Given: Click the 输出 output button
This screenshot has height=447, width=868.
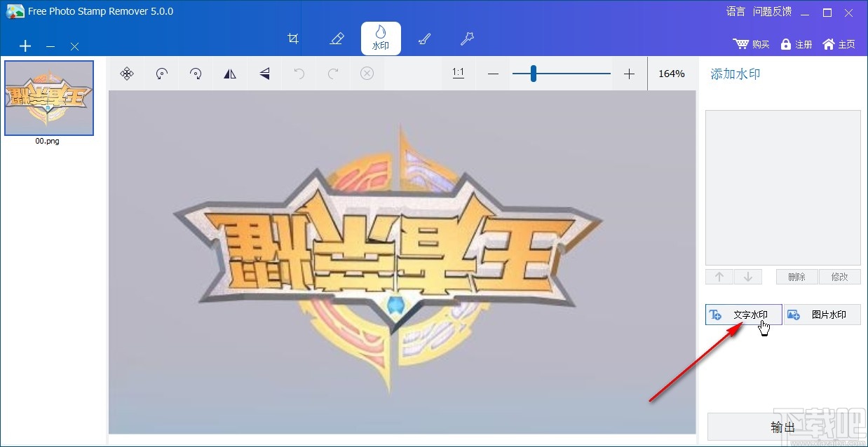Looking at the screenshot, I should tap(783, 427).
